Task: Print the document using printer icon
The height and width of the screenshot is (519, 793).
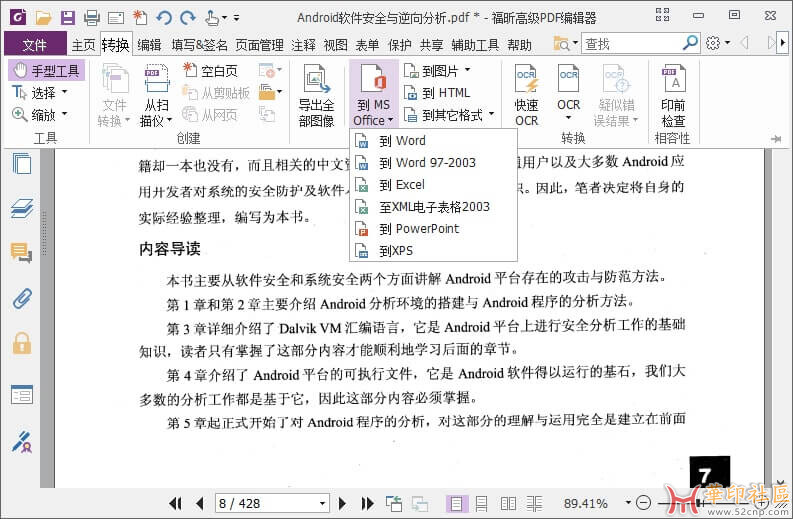Action: 92,18
